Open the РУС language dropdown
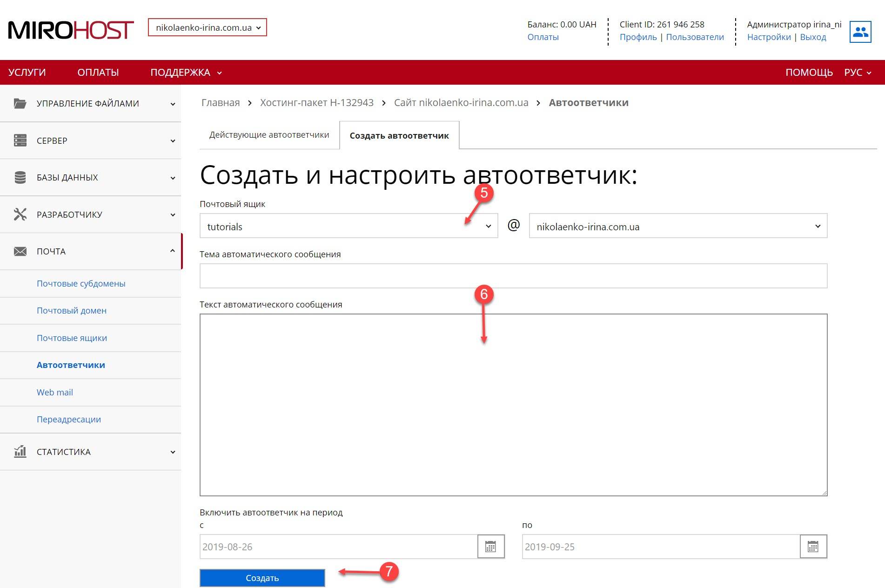This screenshot has width=885, height=588. pyautogui.click(x=858, y=73)
